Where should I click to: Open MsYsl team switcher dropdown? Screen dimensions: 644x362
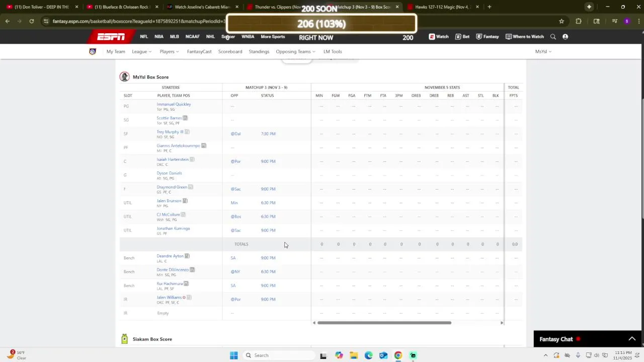[543, 51]
